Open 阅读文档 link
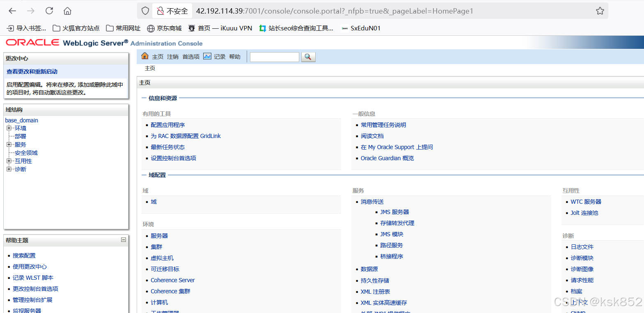This screenshot has height=313, width=644. (372, 136)
